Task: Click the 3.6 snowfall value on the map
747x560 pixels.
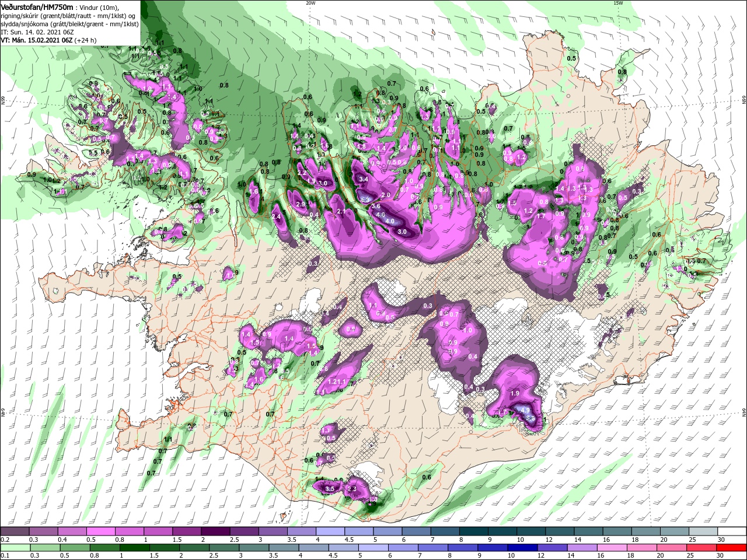Action: [376, 206]
